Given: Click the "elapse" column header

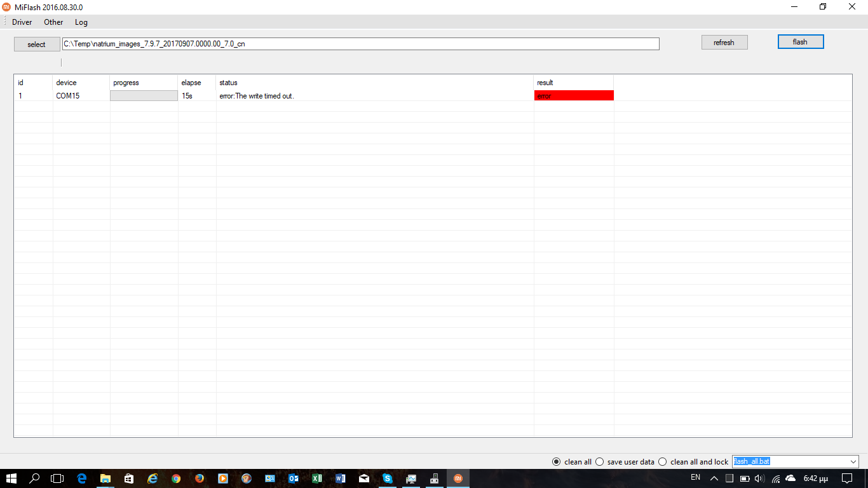Looking at the screenshot, I should click(197, 83).
